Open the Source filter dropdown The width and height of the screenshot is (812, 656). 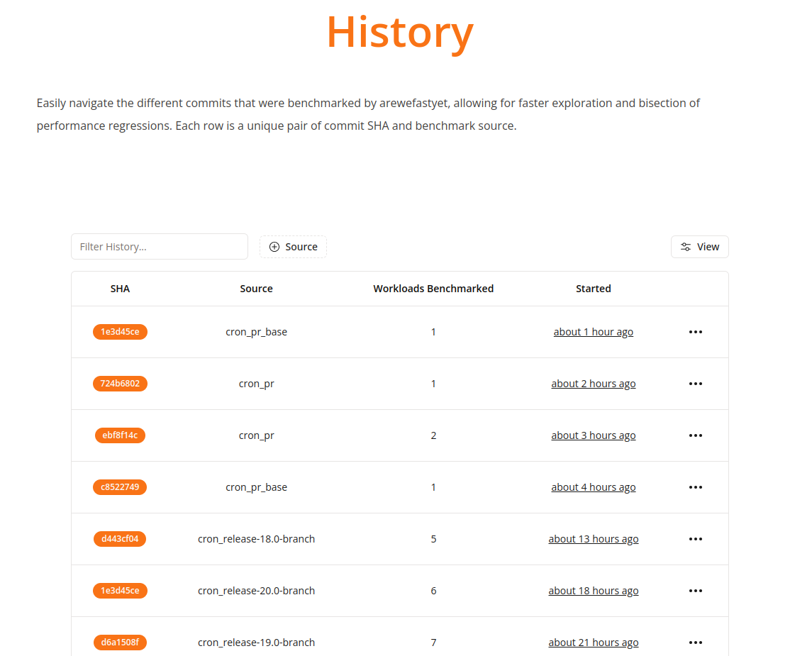[x=293, y=247]
